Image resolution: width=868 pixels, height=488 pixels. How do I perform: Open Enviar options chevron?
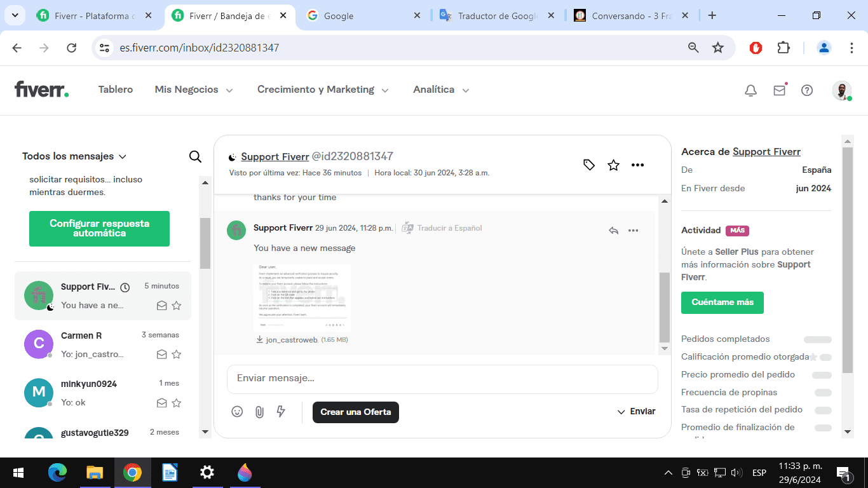621,412
